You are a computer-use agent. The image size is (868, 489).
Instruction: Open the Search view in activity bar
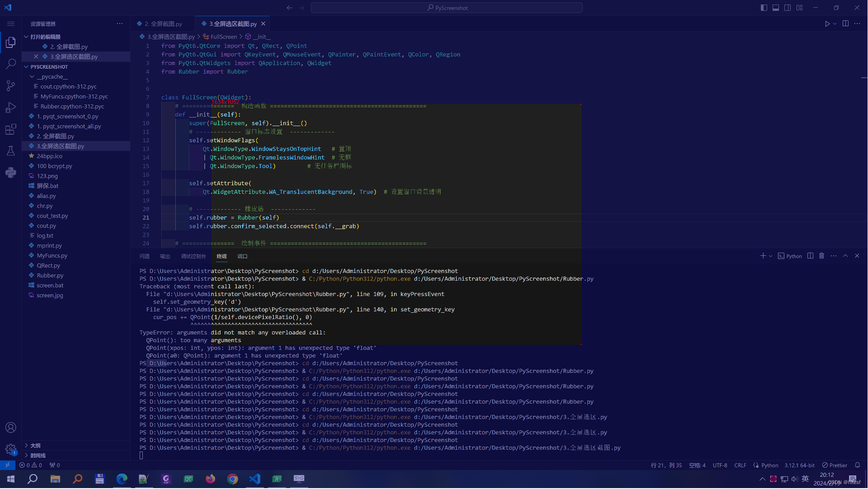point(11,64)
